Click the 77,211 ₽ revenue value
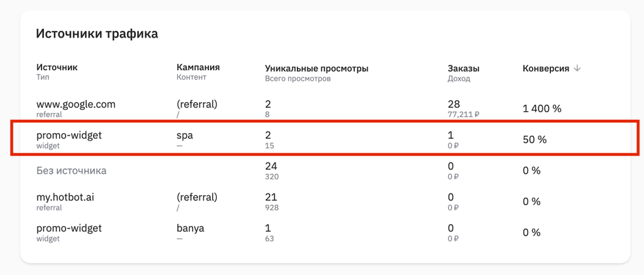This screenshot has width=644, height=275. pos(464,115)
